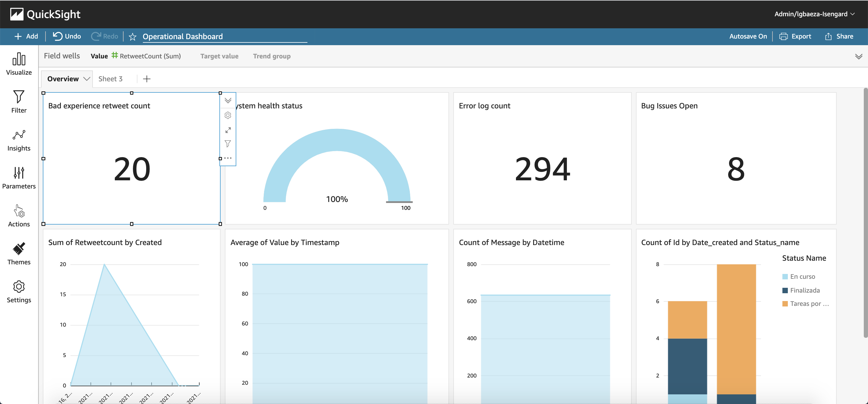Open the Settings panel in sidebar

tap(19, 291)
